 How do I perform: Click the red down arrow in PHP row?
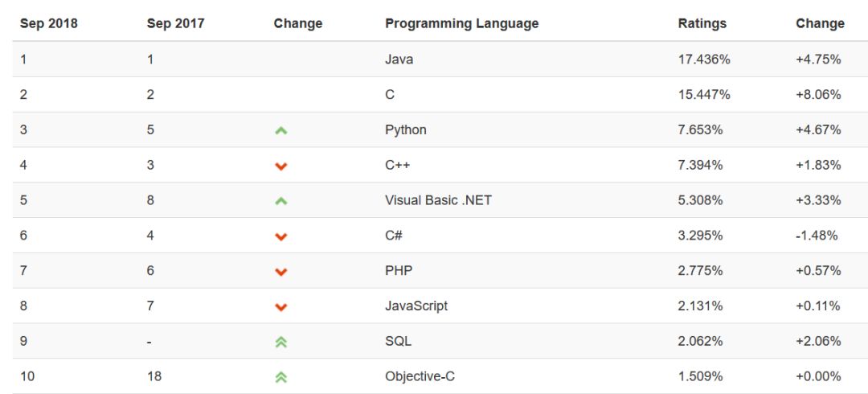tap(281, 272)
